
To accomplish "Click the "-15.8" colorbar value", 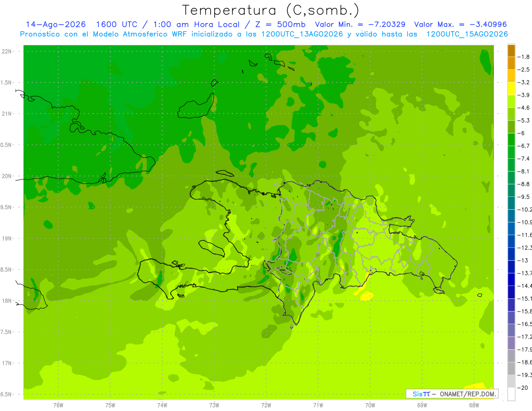I will (x=524, y=311).
